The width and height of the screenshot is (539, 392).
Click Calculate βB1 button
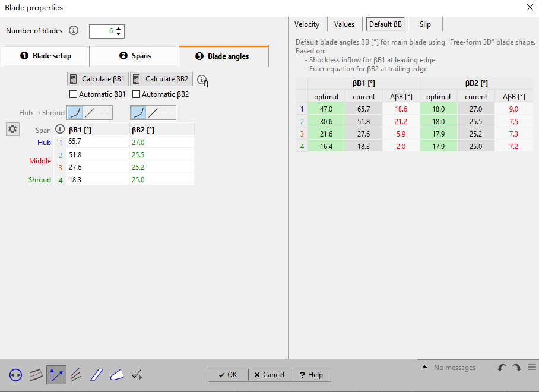[x=97, y=79]
